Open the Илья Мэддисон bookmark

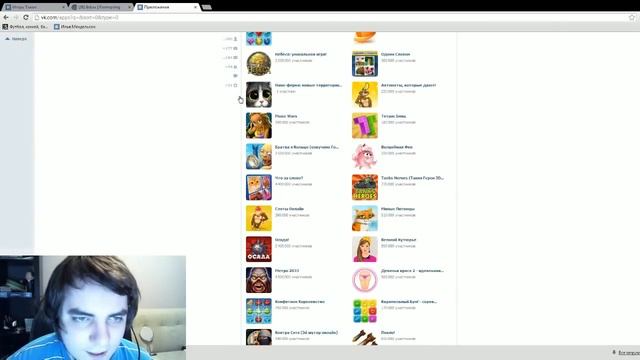[75, 27]
